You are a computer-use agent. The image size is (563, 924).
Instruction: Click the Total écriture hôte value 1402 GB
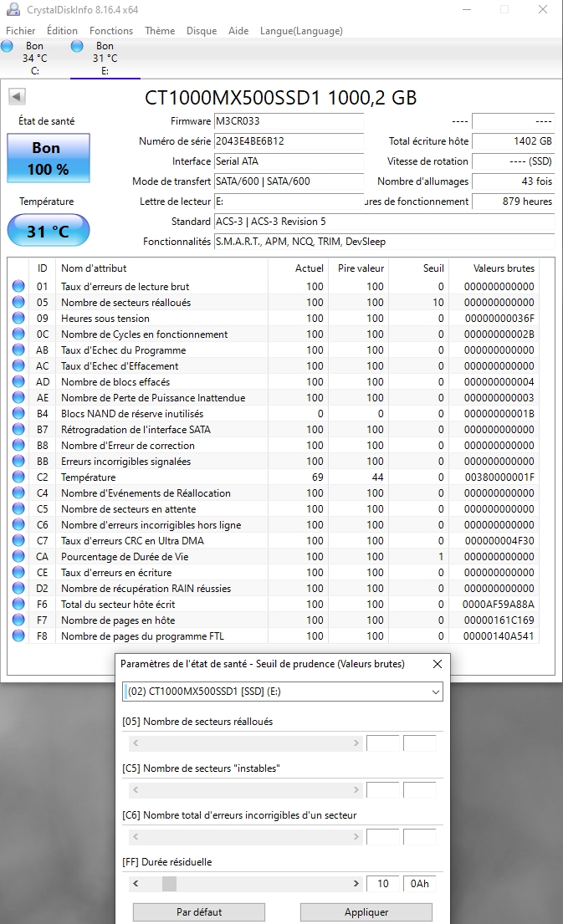[514, 140]
